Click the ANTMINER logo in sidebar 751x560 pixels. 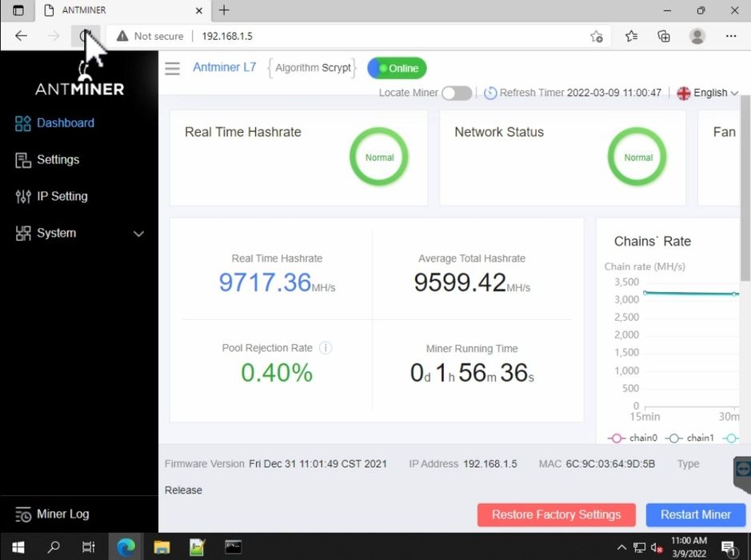(x=80, y=79)
